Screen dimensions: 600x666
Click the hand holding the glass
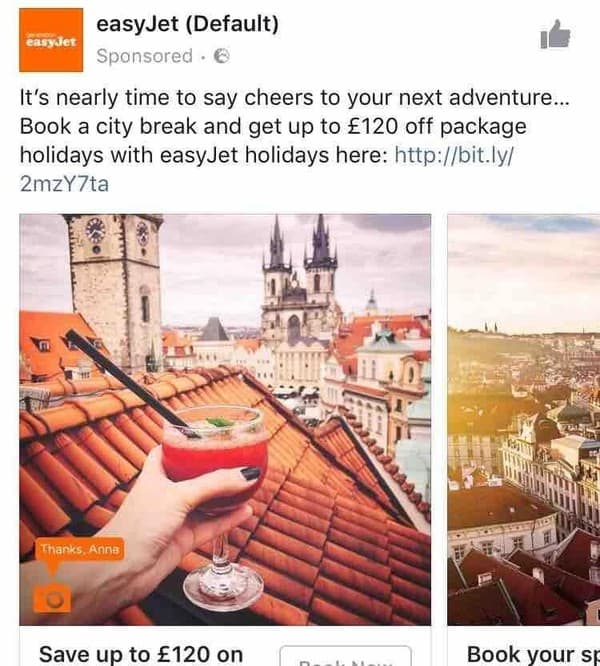(x=140, y=531)
